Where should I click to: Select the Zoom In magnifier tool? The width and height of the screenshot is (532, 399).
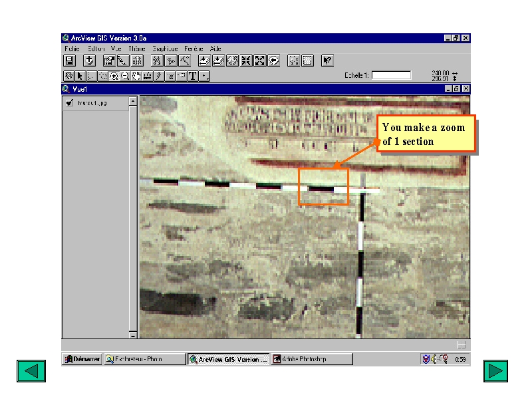point(114,76)
